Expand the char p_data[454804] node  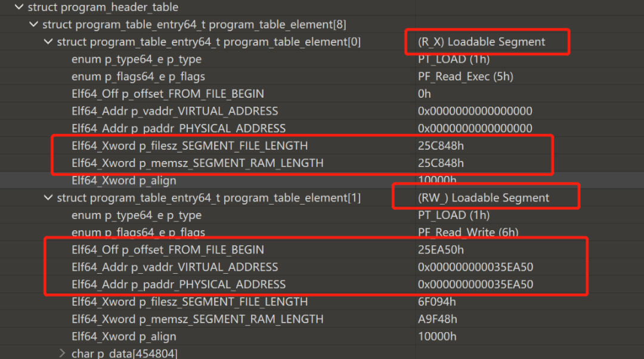(x=63, y=353)
